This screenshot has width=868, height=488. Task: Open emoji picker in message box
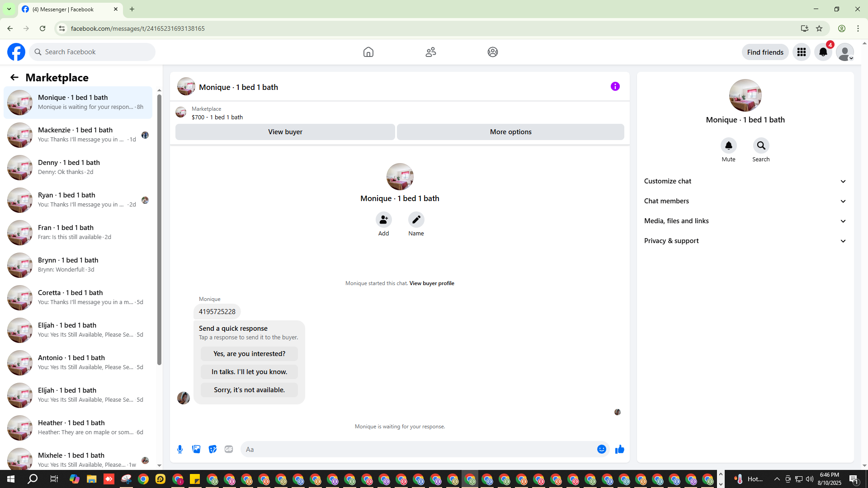pyautogui.click(x=601, y=449)
